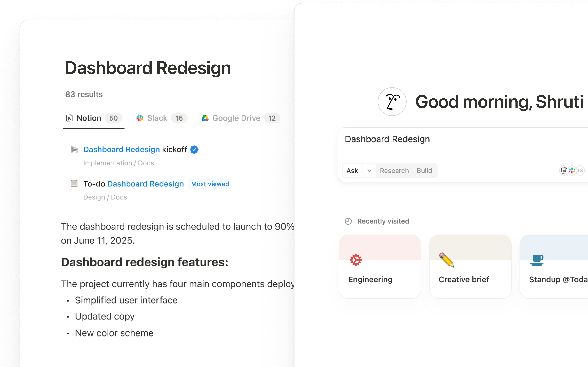Click the Slack source icon in prompt box
This screenshot has width=588, height=367.
coord(572,171)
